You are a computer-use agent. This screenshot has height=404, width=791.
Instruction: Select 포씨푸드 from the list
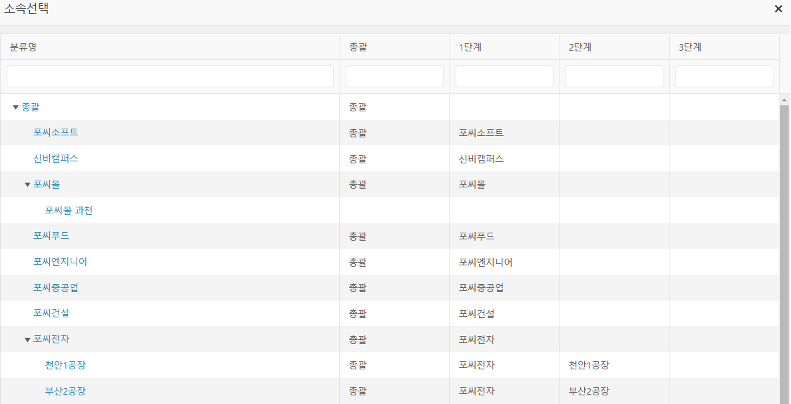point(51,236)
